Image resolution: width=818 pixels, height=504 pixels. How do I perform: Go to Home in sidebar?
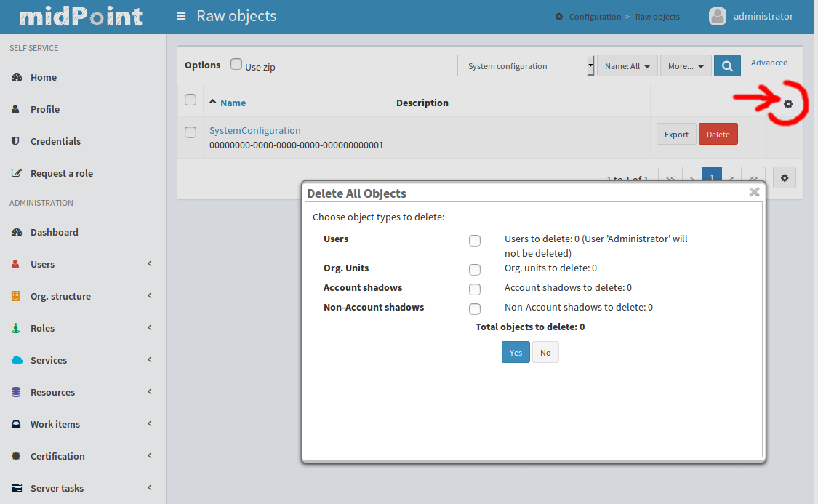(x=43, y=77)
